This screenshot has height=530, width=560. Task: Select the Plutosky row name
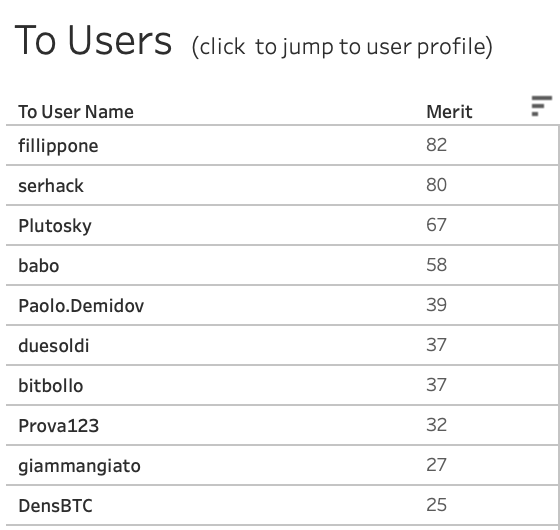55,226
